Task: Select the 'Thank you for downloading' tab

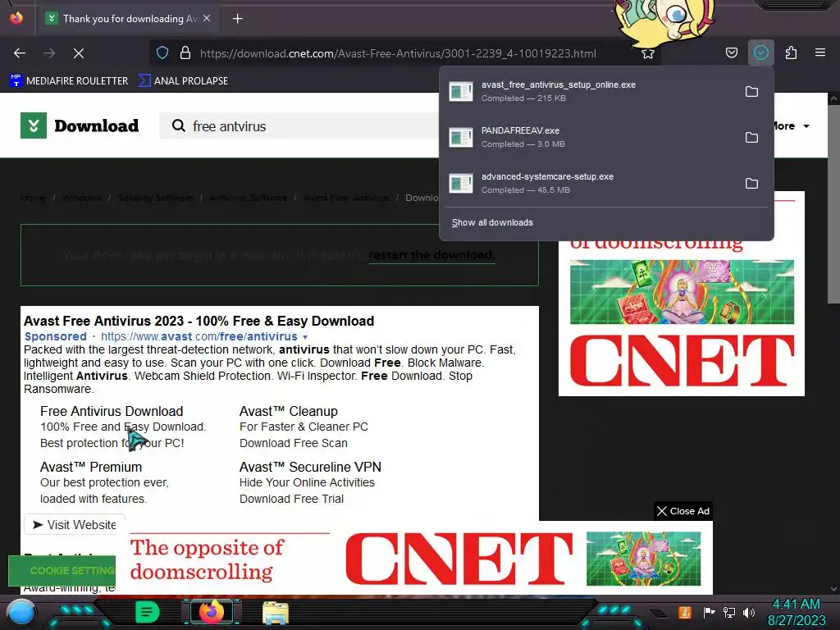Action: tap(129, 19)
